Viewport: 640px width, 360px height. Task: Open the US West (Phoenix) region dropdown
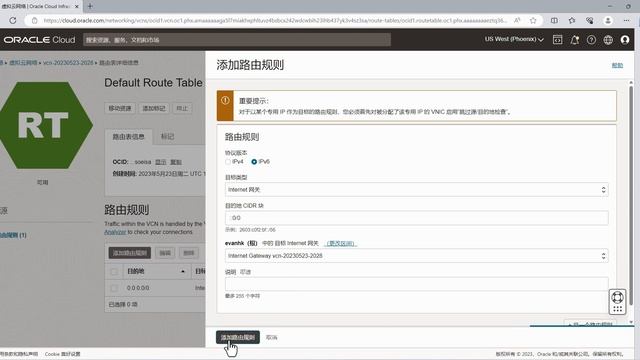point(514,39)
